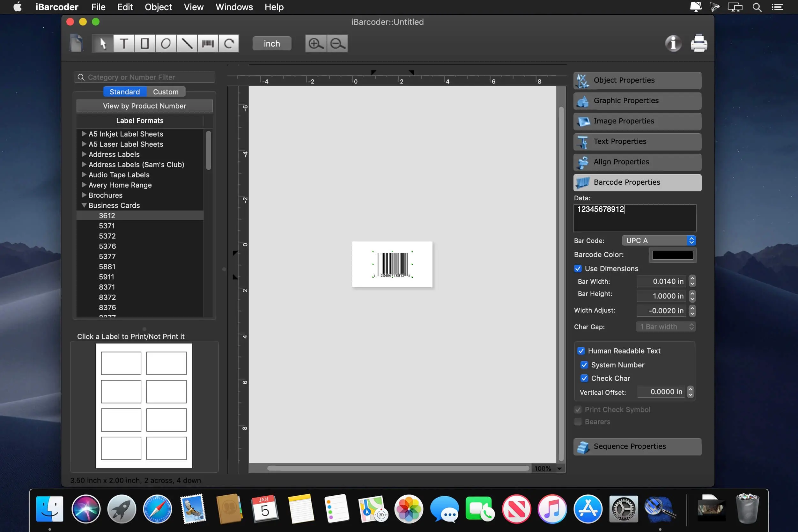This screenshot has height=532, width=798.
Task: Expand the A5 Inkjet Label Sheets
Action: (x=83, y=134)
